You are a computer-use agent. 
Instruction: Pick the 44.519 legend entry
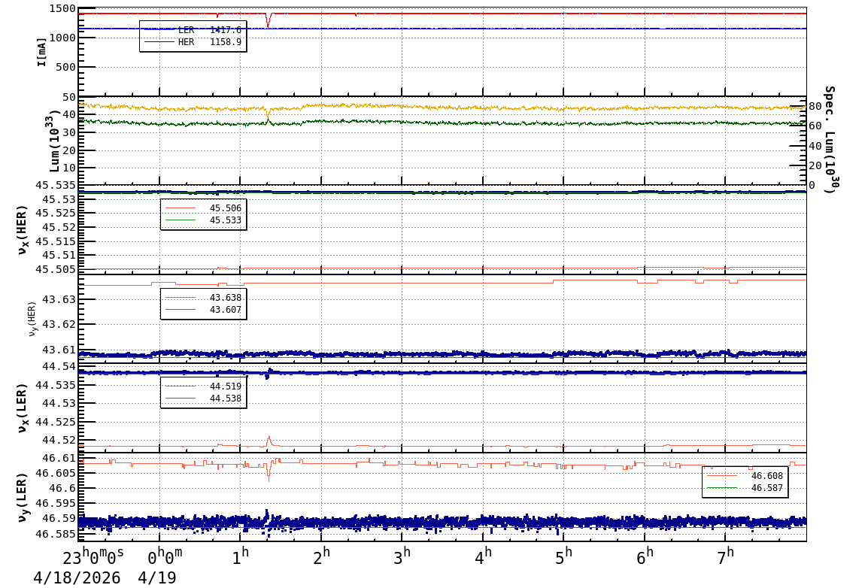pyautogui.click(x=203, y=386)
